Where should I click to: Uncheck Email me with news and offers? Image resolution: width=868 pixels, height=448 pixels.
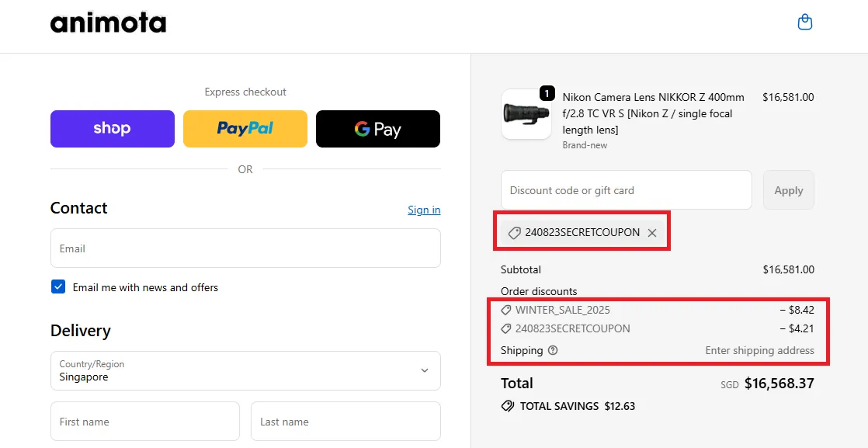(58, 287)
